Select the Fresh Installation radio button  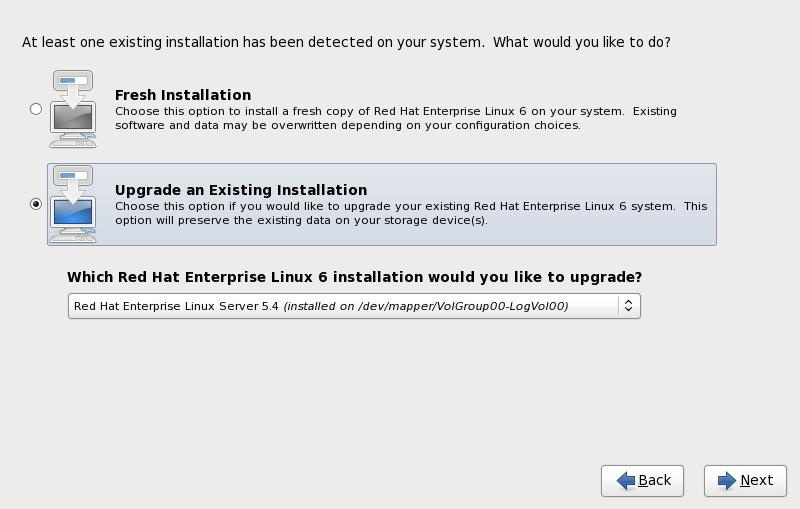coord(36,108)
